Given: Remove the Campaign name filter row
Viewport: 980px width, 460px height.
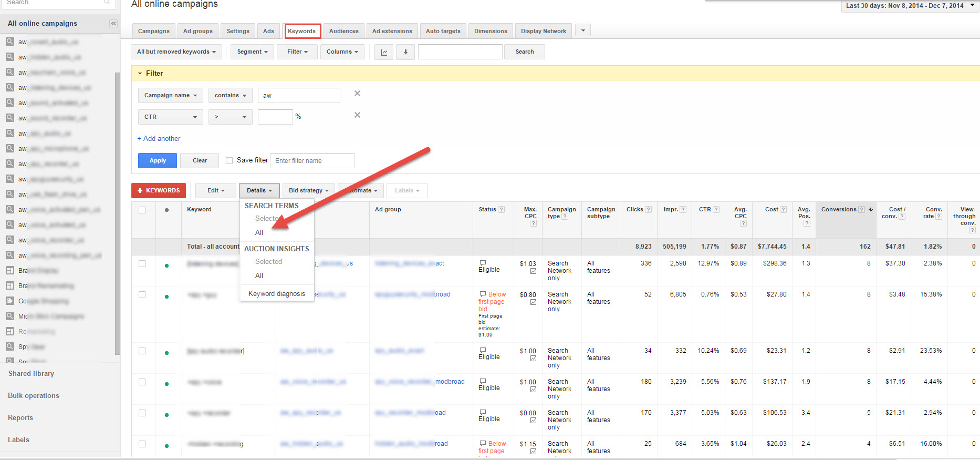Looking at the screenshot, I should point(357,94).
